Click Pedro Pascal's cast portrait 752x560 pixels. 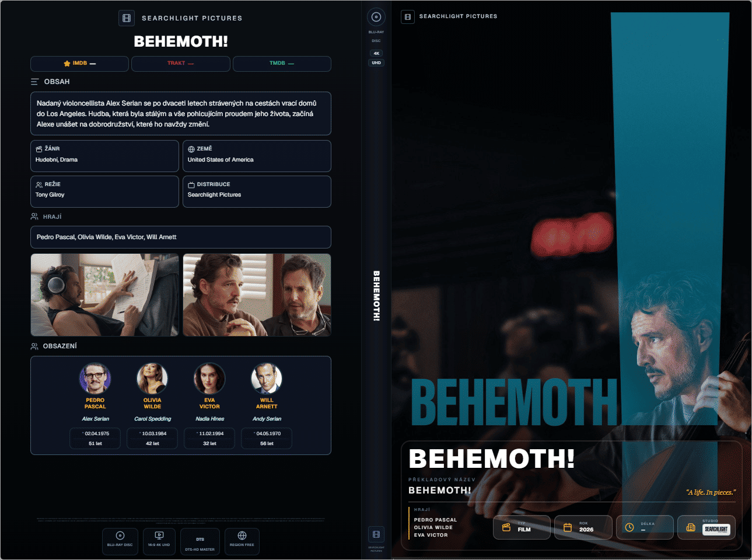click(95, 379)
